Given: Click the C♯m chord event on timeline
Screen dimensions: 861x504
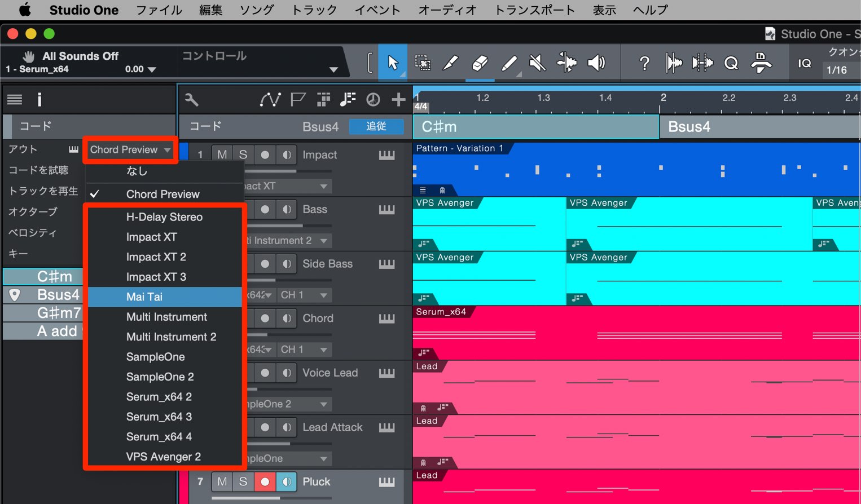Looking at the screenshot, I should pyautogui.click(x=536, y=127).
